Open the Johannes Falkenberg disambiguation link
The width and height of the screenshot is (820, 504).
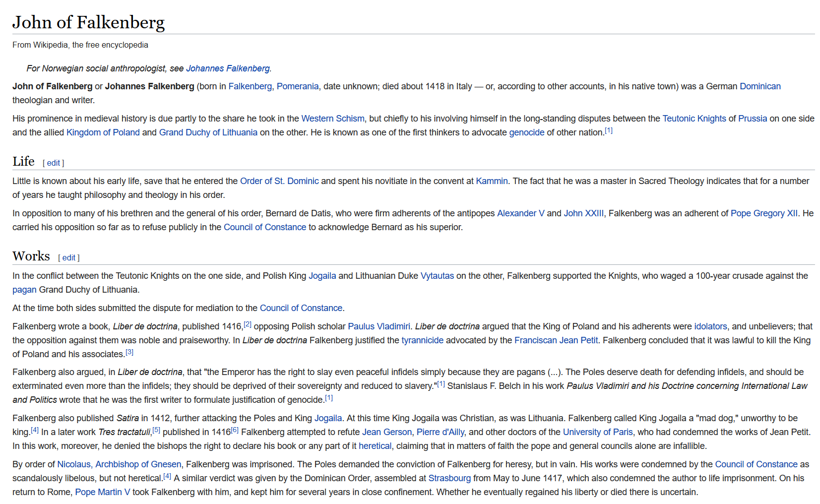coord(228,68)
